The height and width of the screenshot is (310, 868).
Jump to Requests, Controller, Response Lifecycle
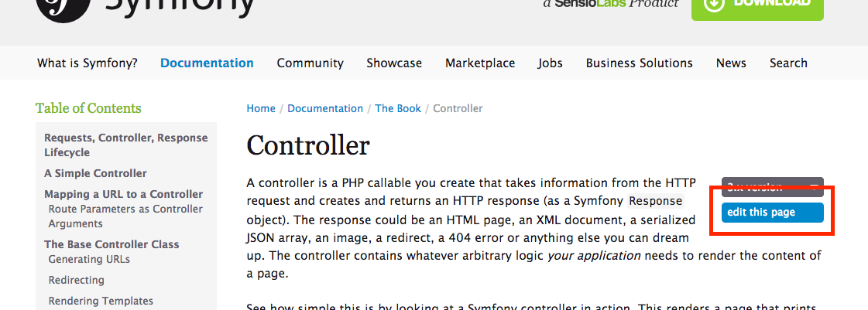125,145
